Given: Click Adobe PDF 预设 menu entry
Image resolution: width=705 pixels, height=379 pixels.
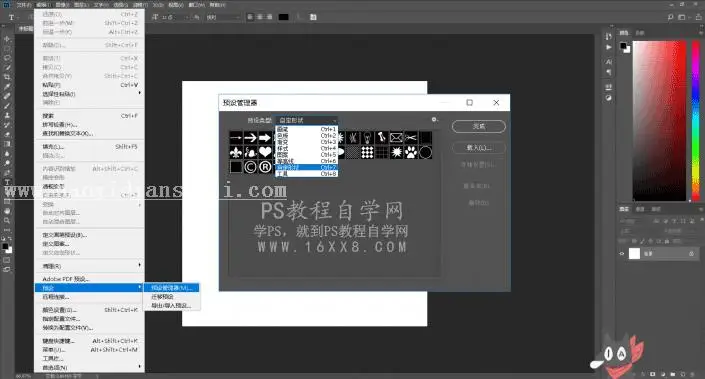Looking at the screenshot, I should click(x=89, y=279).
